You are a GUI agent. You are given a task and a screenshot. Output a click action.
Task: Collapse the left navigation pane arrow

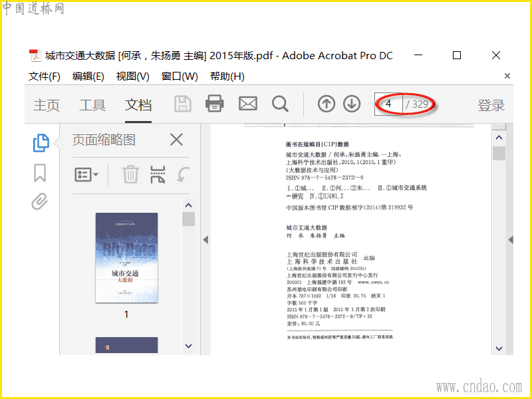coord(205,240)
